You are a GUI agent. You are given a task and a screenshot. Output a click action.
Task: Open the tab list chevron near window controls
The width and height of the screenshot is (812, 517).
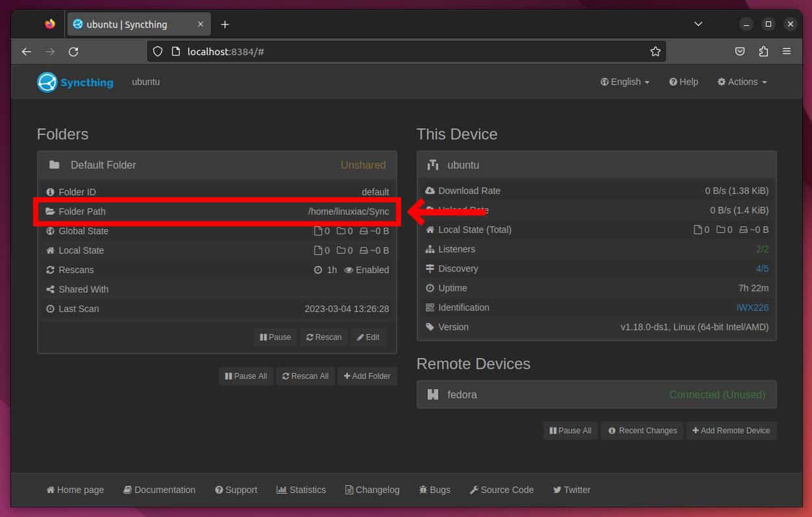click(698, 24)
